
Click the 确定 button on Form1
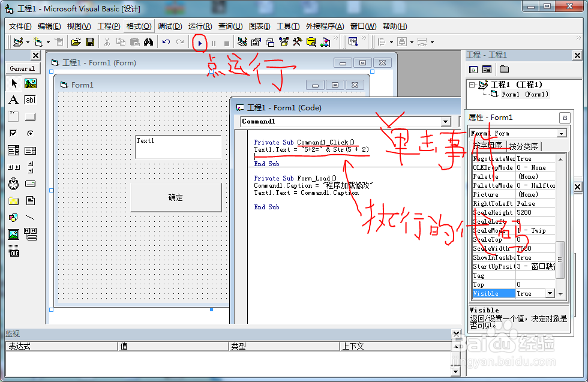(176, 197)
